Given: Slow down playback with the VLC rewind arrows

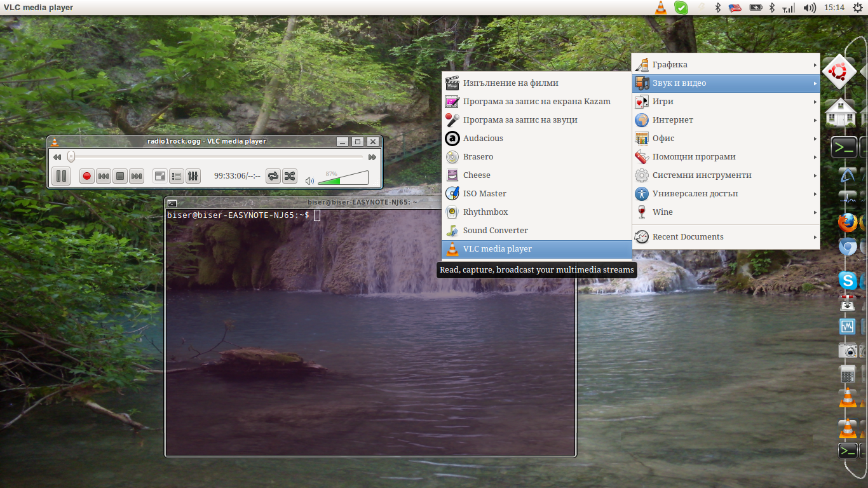Looking at the screenshot, I should [57, 157].
